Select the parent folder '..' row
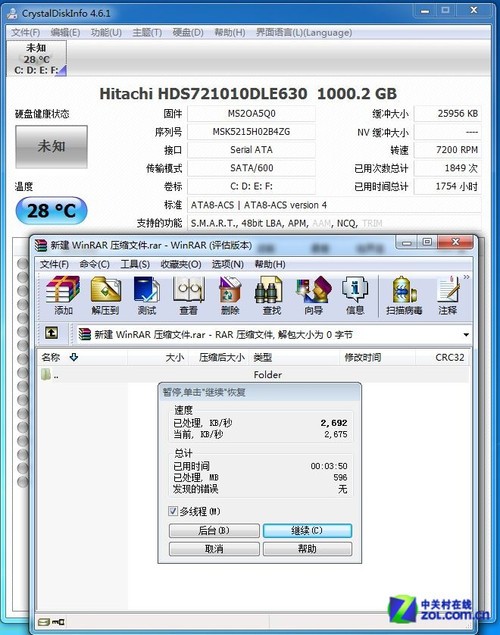Image resolution: width=500 pixels, height=635 pixels. click(253, 375)
